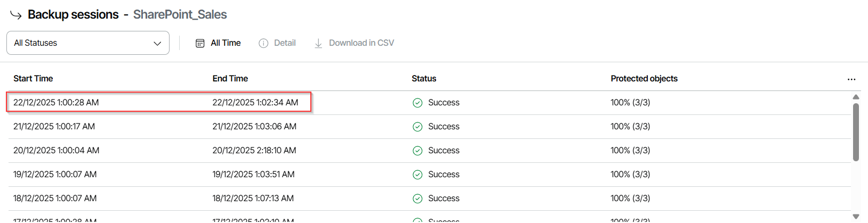This screenshot has width=868, height=223.
Task: Open the All Statuses dropdown
Action: [88, 43]
